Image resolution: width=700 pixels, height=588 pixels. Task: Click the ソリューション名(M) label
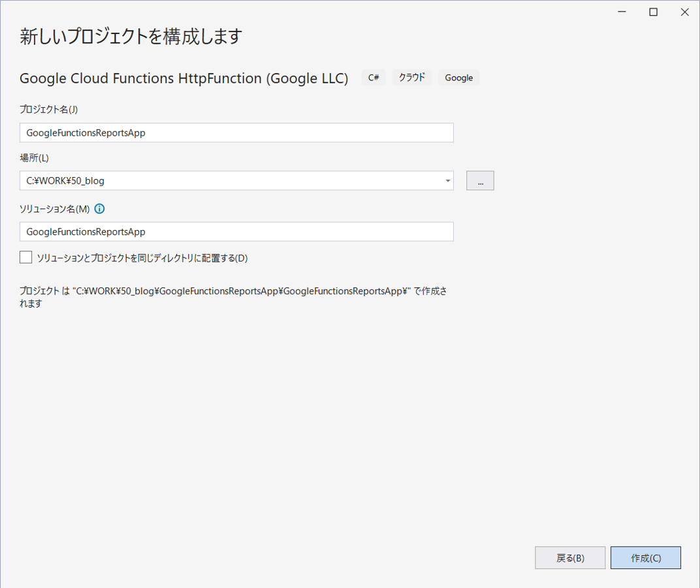pyautogui.click(x=54, y=208)
